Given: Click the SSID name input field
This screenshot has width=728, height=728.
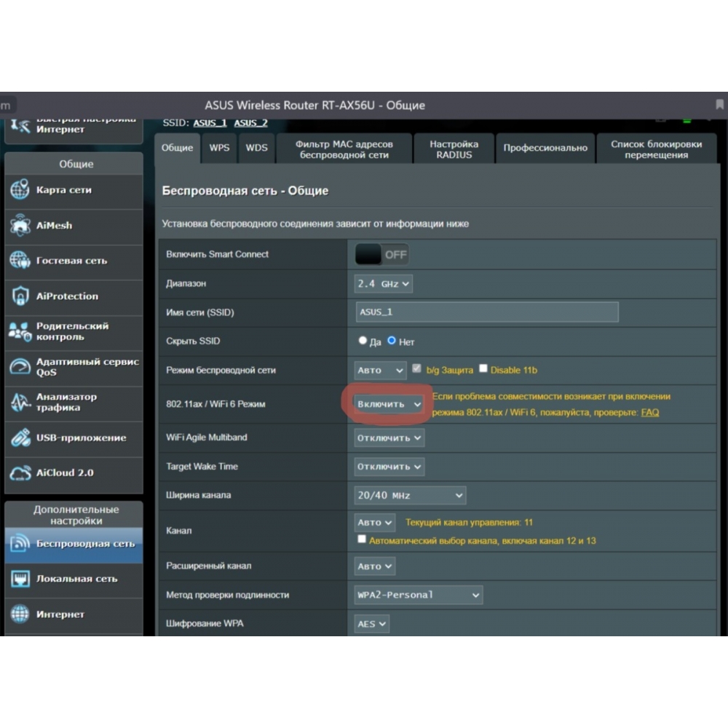Looking at the screenshot, I should tap(486, 312).
